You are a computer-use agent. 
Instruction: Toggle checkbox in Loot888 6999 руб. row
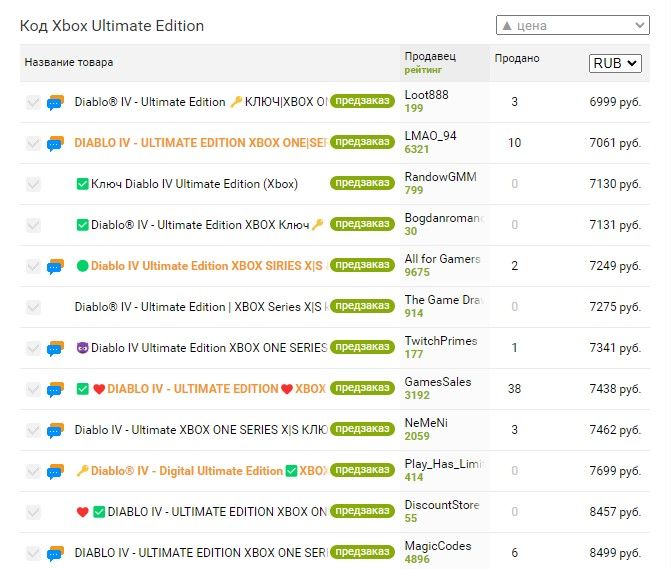pos(33,102)
